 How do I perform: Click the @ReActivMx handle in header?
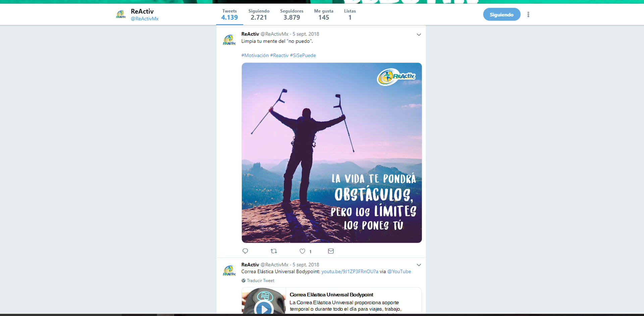(145, 19)
